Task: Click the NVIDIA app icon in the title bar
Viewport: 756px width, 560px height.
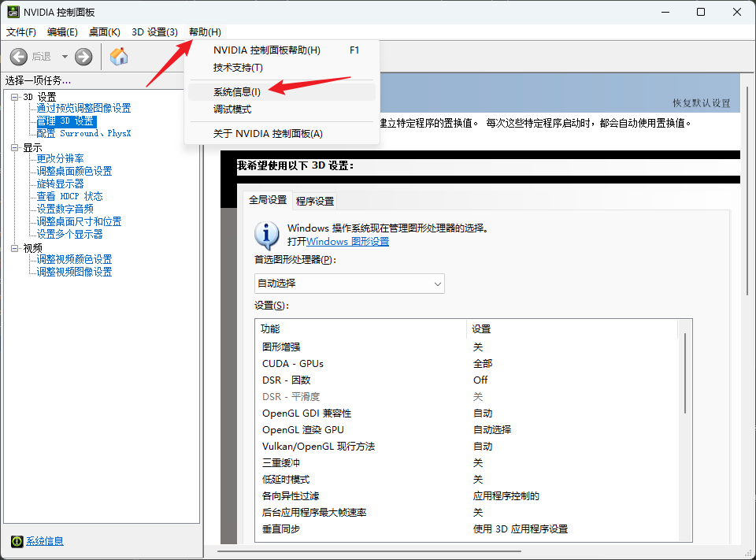Action: [x=13, y=12]
